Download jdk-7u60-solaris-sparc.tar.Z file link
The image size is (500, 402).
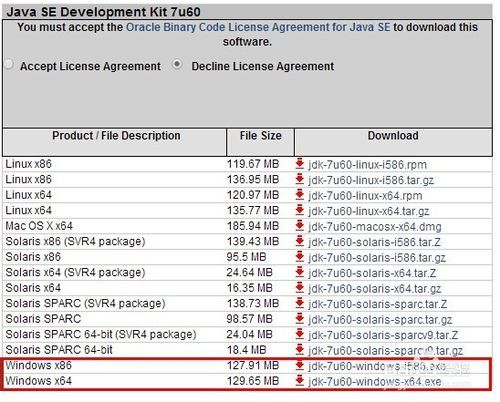coord(377,304)
